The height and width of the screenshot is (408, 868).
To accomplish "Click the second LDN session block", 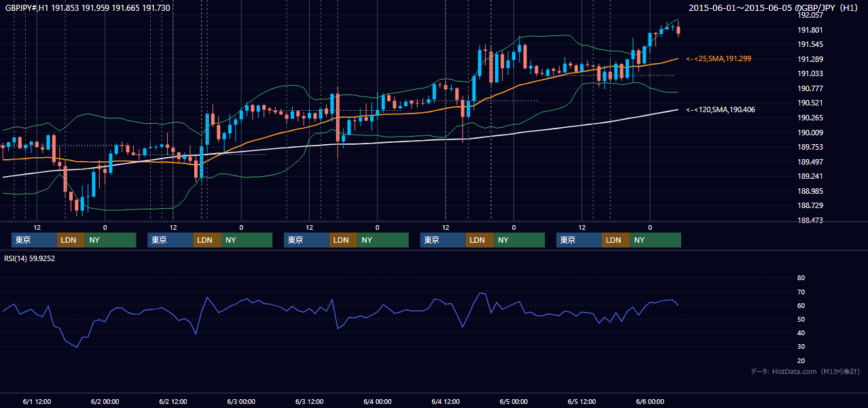I will point(207,240).
